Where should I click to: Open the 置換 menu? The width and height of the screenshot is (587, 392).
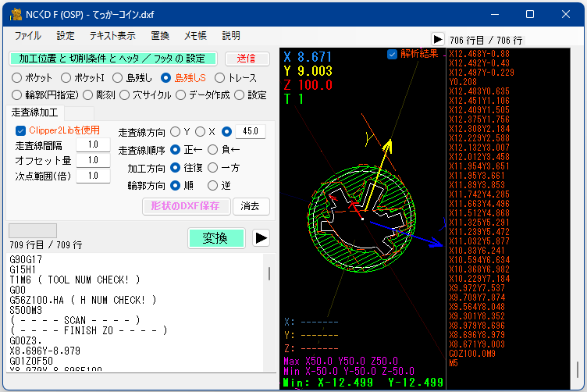click(x=160, y=36)
